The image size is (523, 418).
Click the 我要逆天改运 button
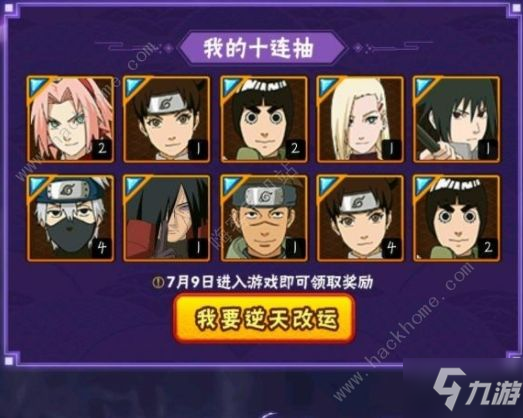pos(264,319)
